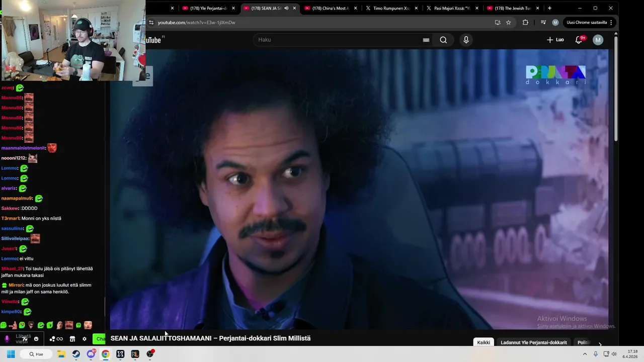
Task: Mute the SEAN JA SALALIITTOSHAMAANI tab audio icon
Action: pyautogui.click(x=286, y=8)
